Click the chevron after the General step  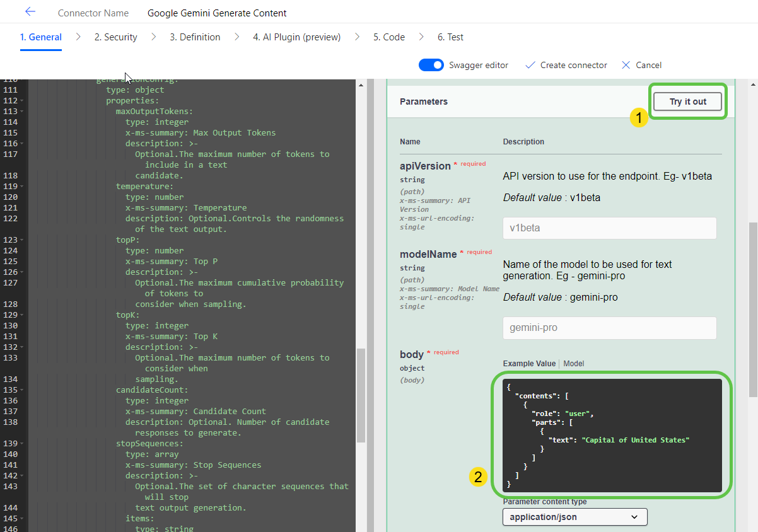tap(78, 37)
